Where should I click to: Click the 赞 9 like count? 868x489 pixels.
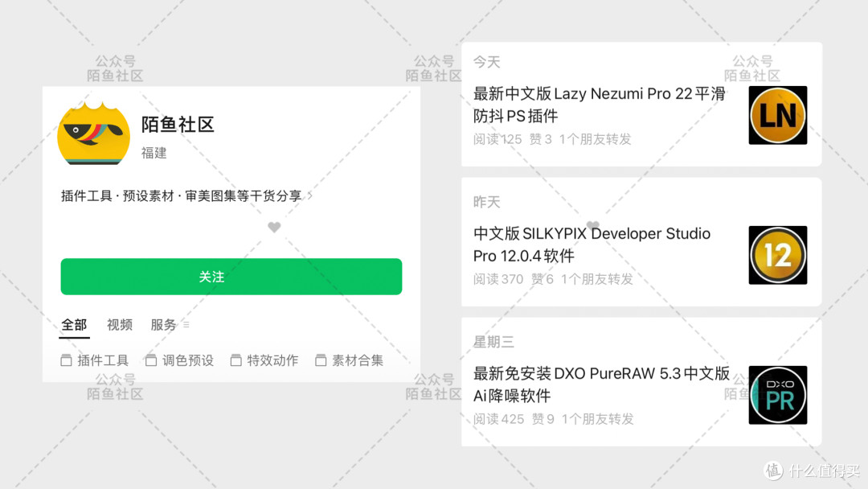click(x=543, y=419)
